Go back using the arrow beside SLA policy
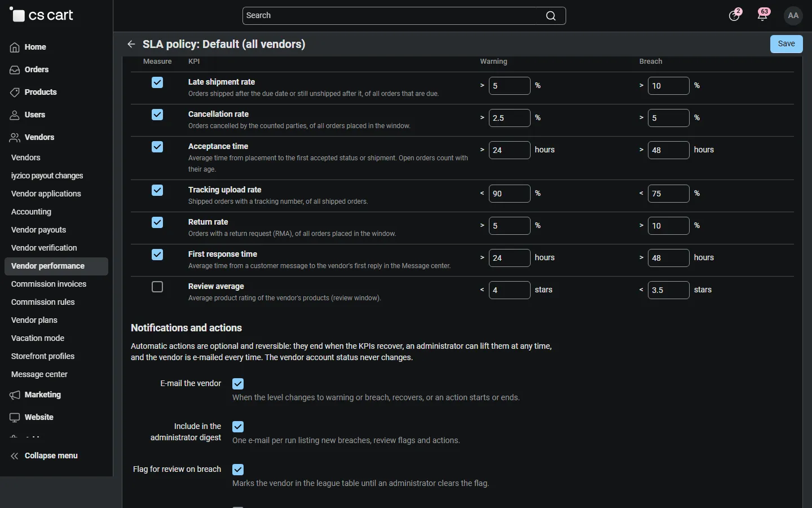 click(x=131, y=44)
